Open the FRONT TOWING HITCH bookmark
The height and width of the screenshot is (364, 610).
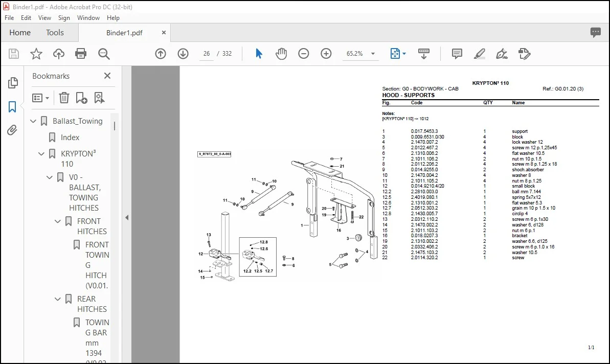(x=97, y=265)
